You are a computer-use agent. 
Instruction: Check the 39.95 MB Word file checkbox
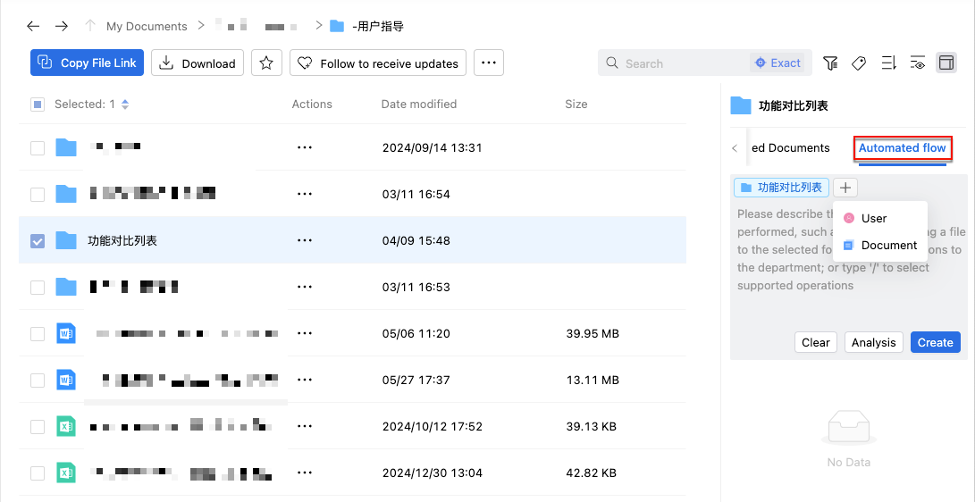click(37, 334)
